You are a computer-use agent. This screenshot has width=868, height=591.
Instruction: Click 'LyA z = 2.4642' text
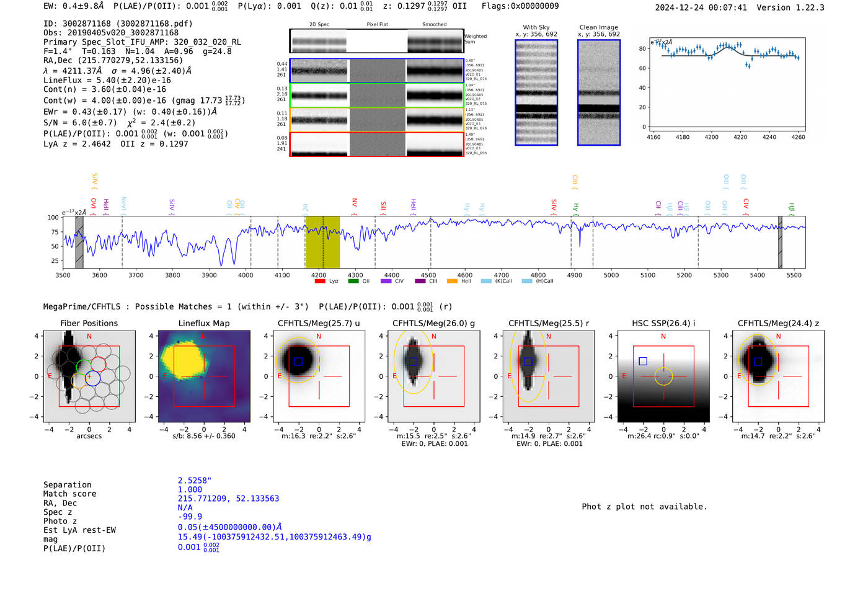pyautogui.click(x=77, y=144)
